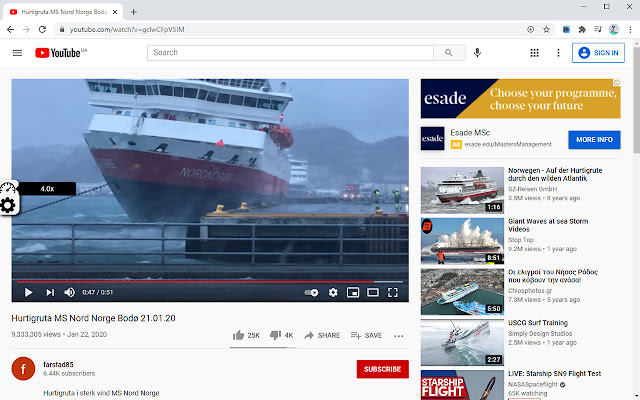Bookmark this page with star icon
Viewport: 640px width, 400px height.
tap(546, 29)
